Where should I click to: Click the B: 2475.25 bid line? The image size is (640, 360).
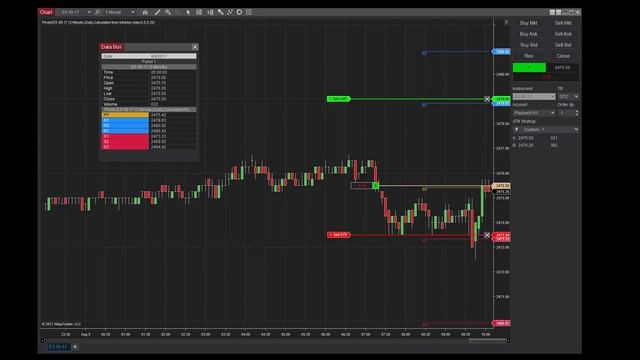(535, 145)
